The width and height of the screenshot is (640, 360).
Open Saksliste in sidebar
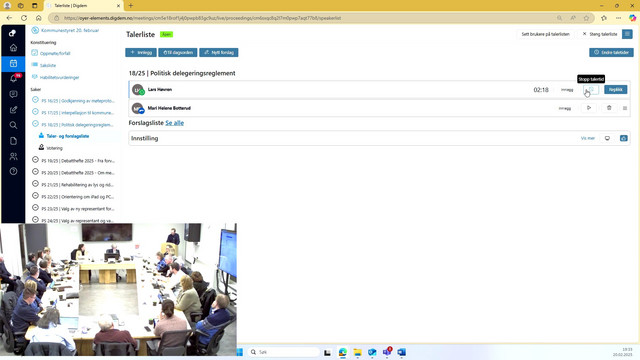48,65
